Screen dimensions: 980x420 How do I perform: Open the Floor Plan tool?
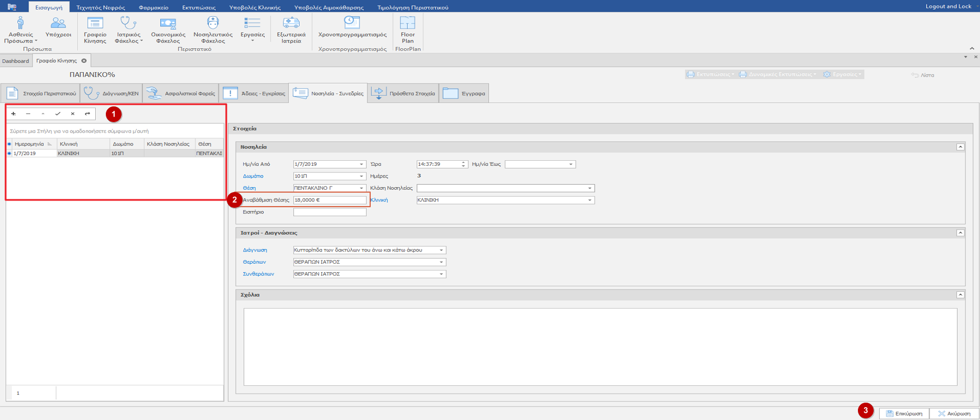coord(408,30)
